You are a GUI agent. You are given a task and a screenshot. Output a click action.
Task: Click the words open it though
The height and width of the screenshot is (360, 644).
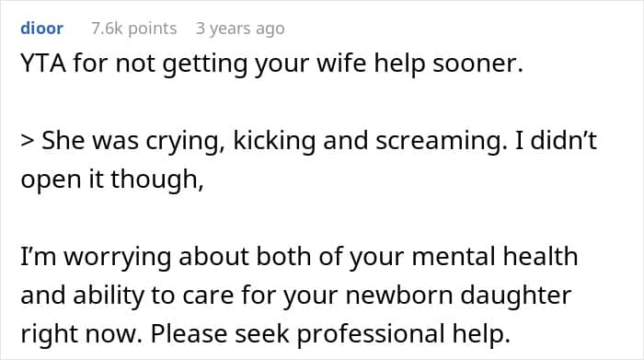coord(111,180)
